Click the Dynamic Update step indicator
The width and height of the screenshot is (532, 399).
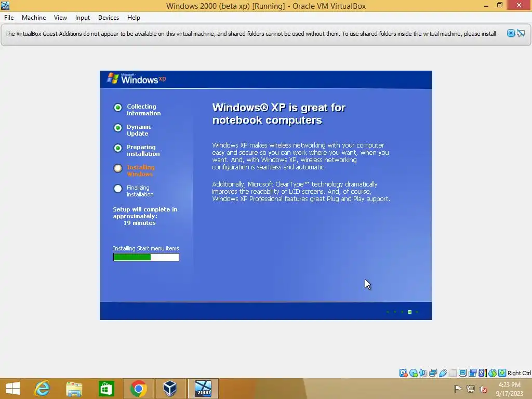[x=118, y=128]
